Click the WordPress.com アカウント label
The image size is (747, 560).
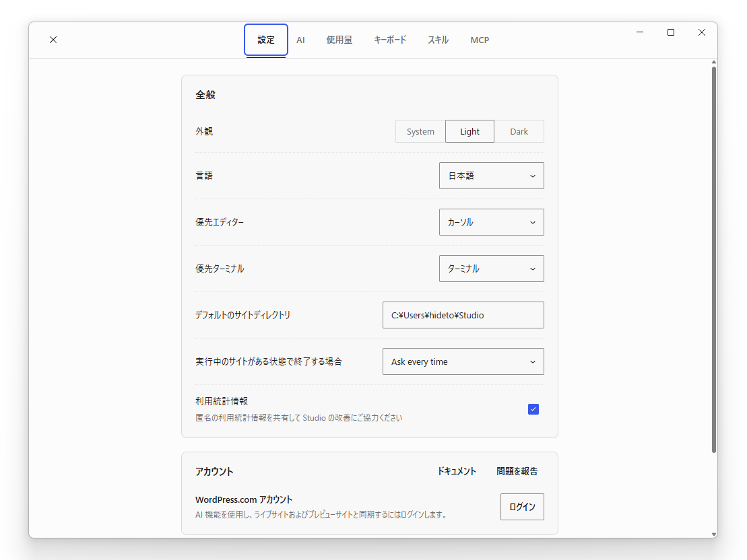click(244, 499)
